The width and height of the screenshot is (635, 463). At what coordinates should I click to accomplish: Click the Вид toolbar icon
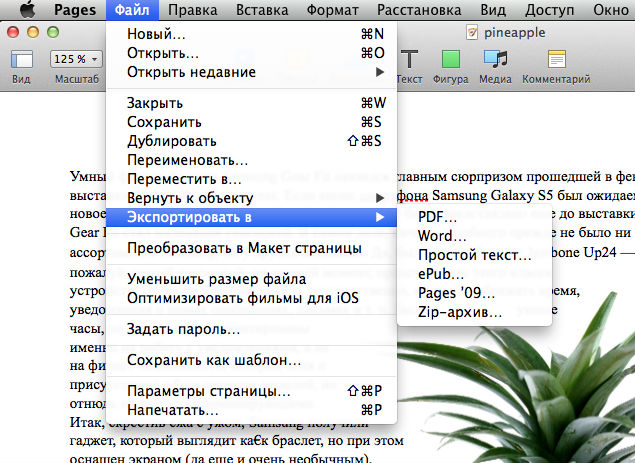21,59
